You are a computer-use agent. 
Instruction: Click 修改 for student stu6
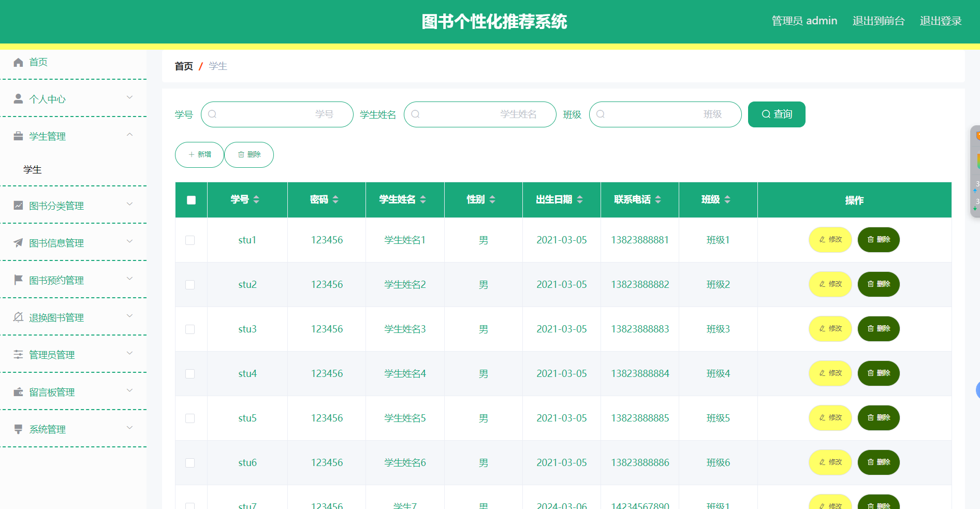tap(830, 462)
